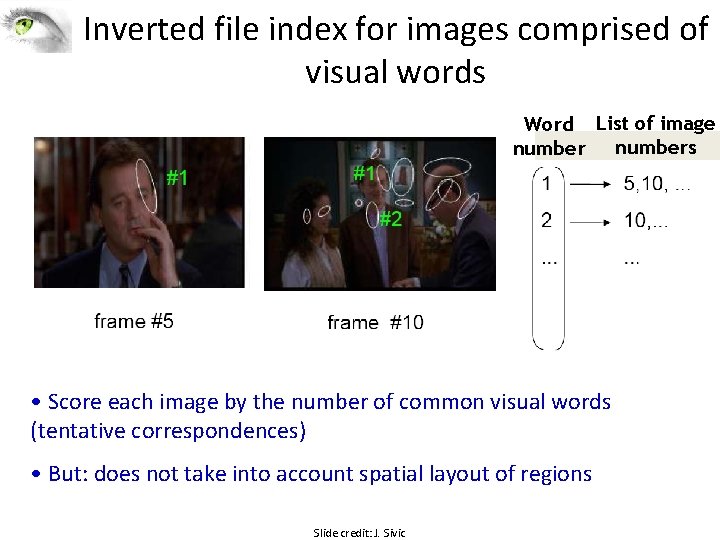The width and height of the screenshot is (720, 540).
Task: Click the 'visual words' title line
Action: (395, 72)
